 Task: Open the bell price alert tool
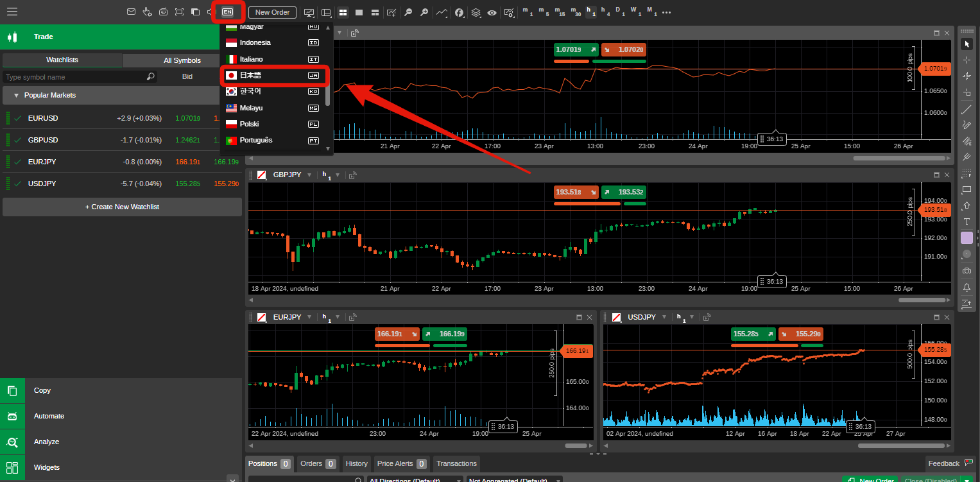(x=967, y=287)
